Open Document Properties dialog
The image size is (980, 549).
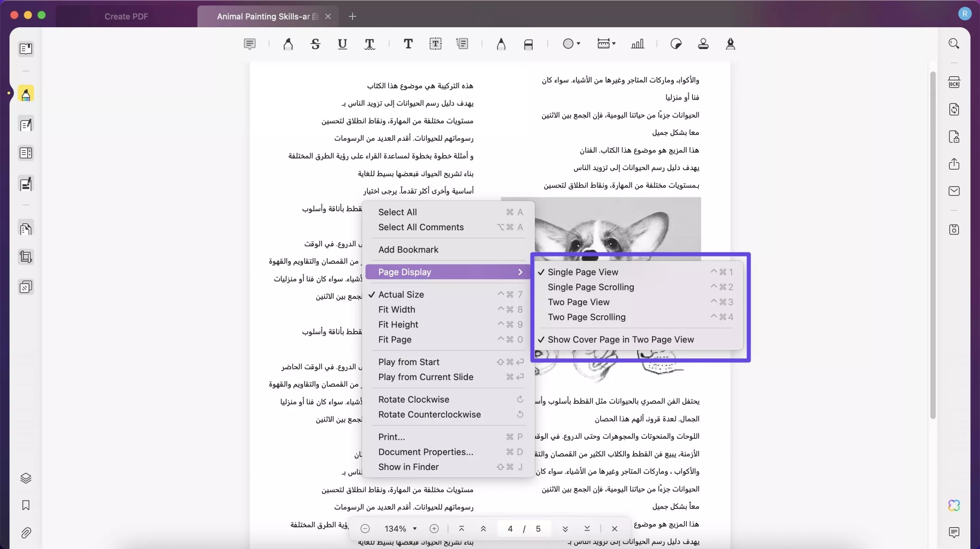426,451
